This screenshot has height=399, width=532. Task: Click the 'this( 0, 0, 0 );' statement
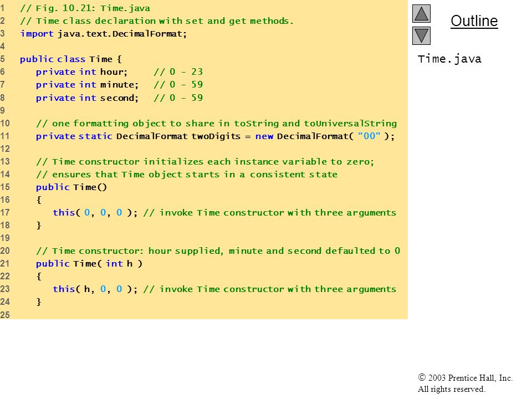point(95,213)
